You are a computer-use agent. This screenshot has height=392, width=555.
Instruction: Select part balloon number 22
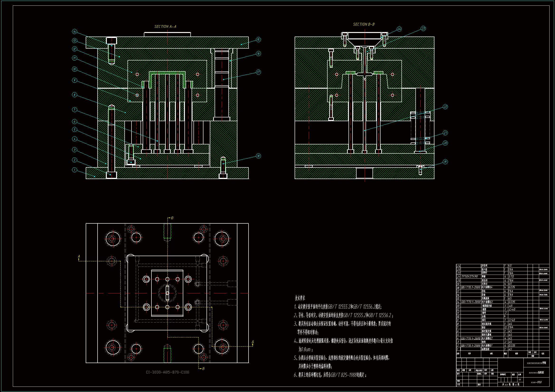(x=445, y=107)
